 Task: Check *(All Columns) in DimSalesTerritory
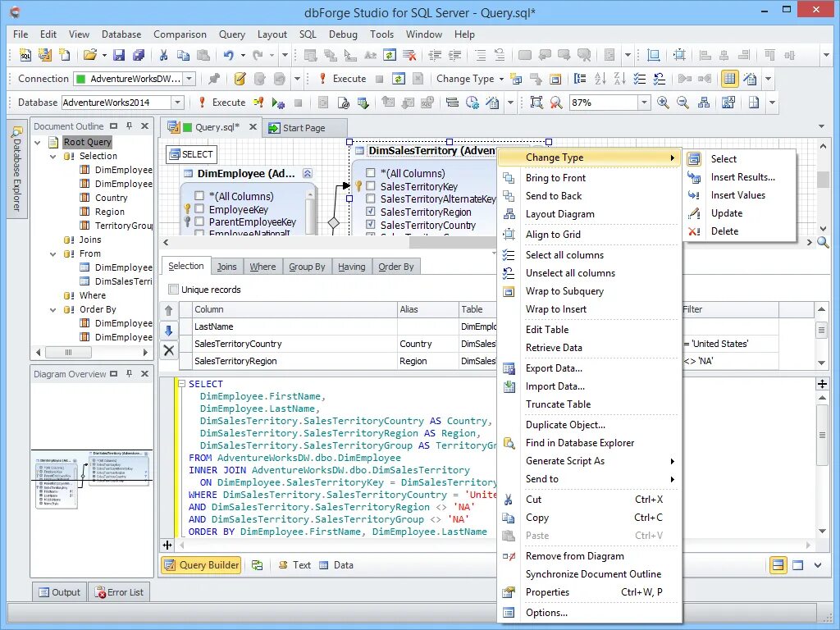(x=370, y=172)
